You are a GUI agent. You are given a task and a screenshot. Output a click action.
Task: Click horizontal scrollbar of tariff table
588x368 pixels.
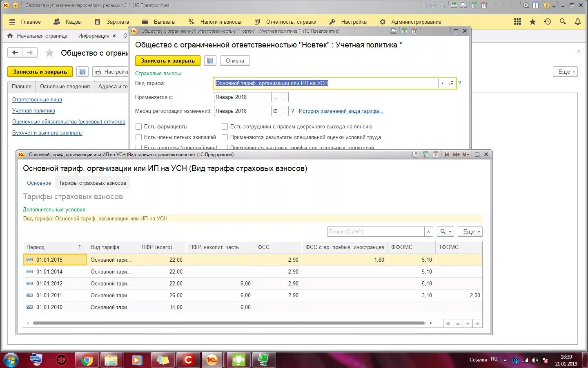coord(229,323)
